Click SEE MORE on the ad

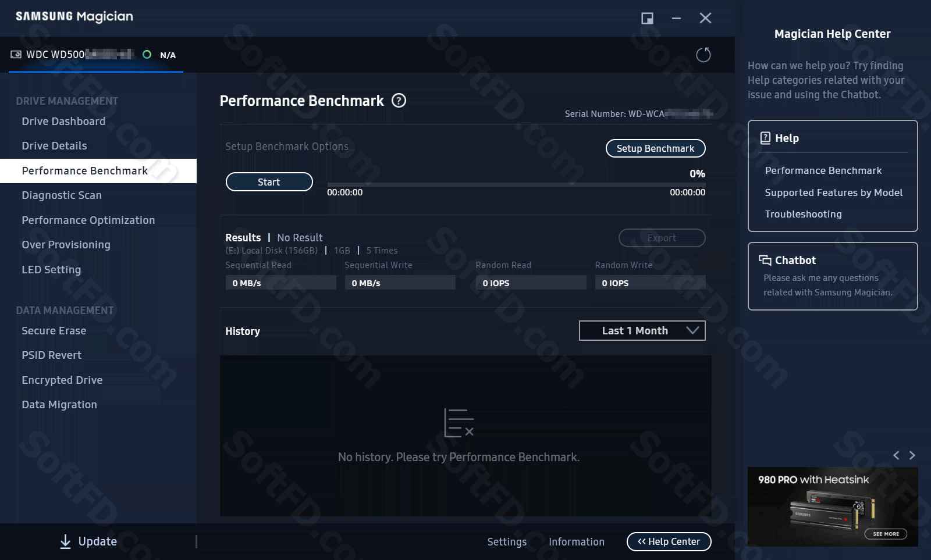pos(886,534)
